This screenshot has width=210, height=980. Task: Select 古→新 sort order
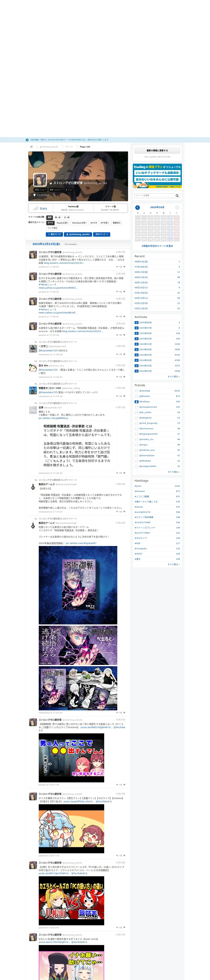pos(67,218)
